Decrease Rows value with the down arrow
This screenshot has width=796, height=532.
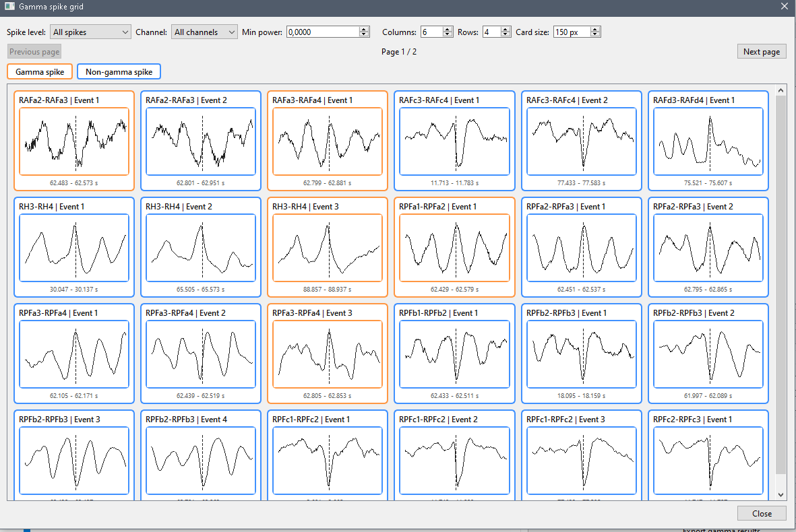[505, 35]
